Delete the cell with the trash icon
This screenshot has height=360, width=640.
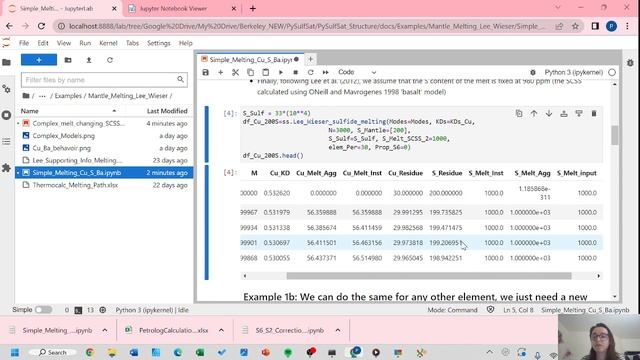pos(594,113)
